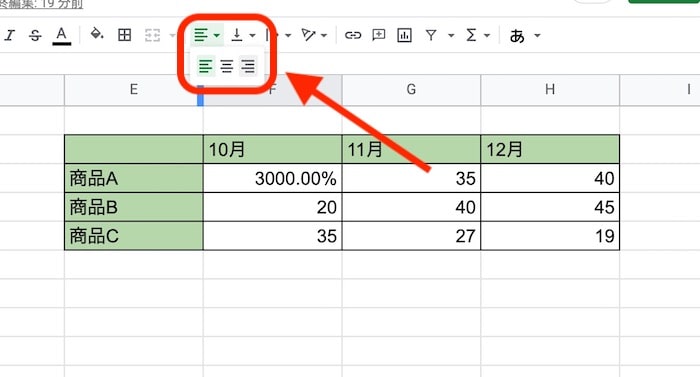Expand the functions dropdown arrow

coord(487,35)
